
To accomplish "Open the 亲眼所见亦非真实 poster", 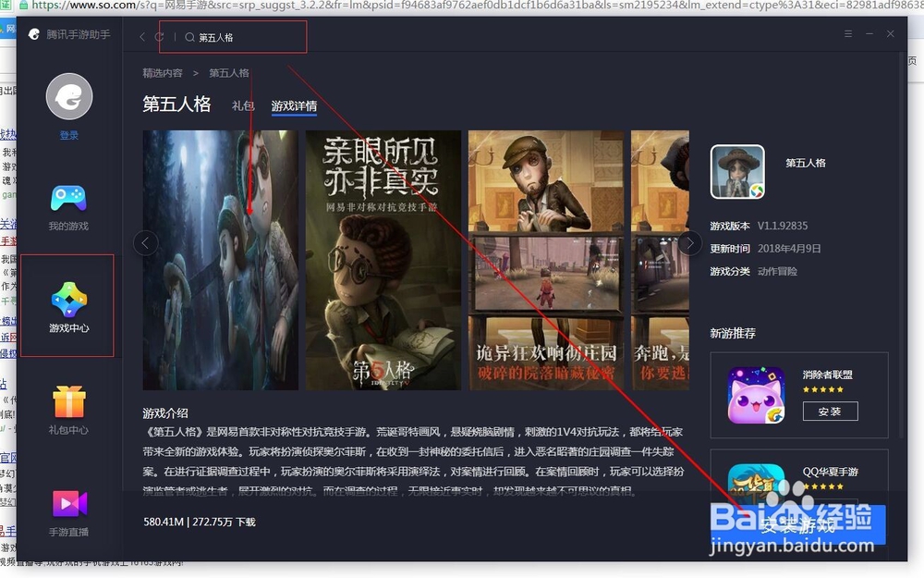I will tap(383, 260).
